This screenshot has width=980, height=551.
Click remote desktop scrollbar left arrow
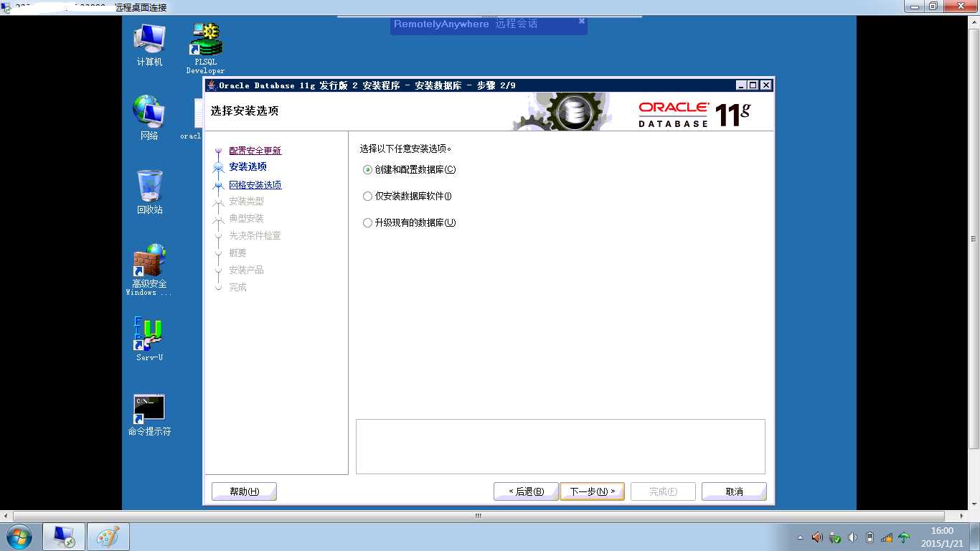coord(6,516)
